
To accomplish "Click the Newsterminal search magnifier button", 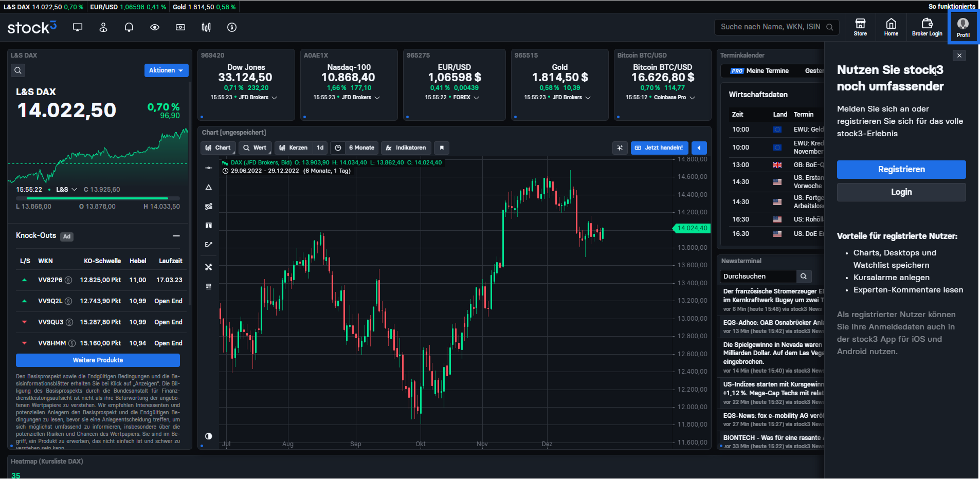I will point(803,276).
